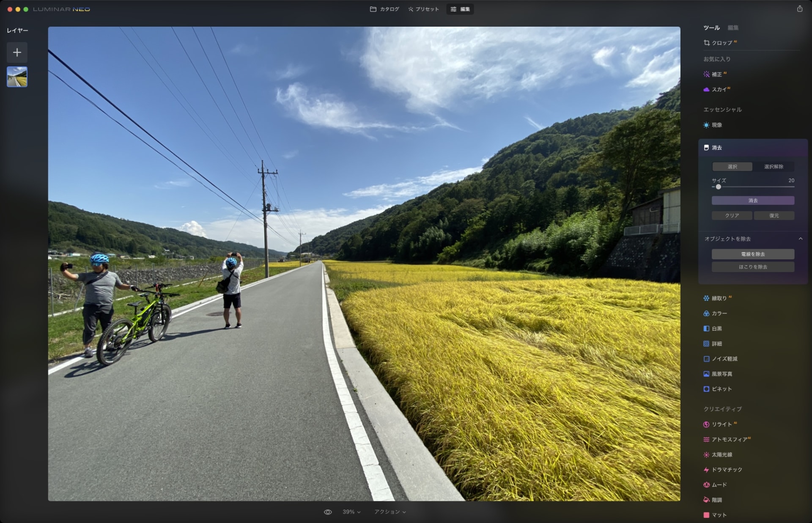Open the 補正AI enhance tool
The width and height of the screenshot is (812, 523).
pyautogui.click(x=719, y=74)
